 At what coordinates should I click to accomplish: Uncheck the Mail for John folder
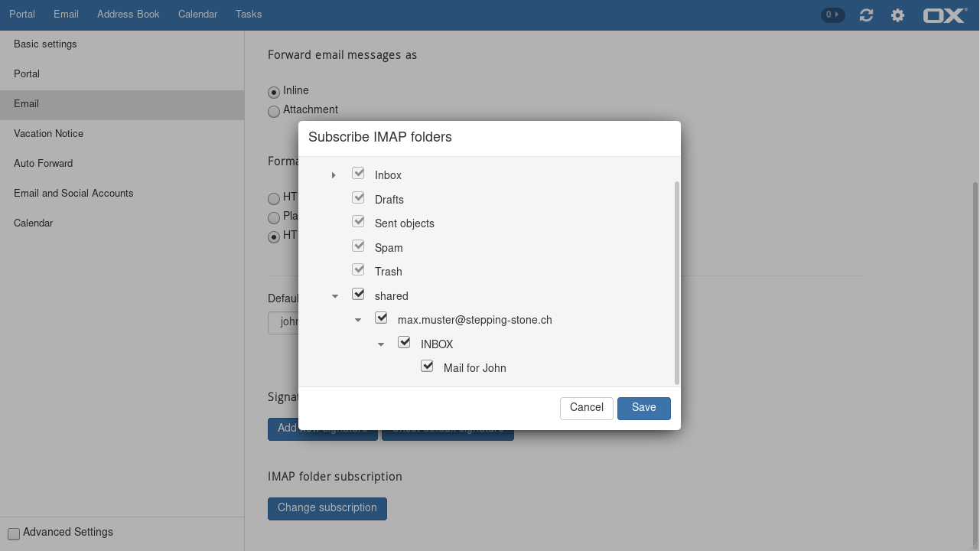[427, 367]
